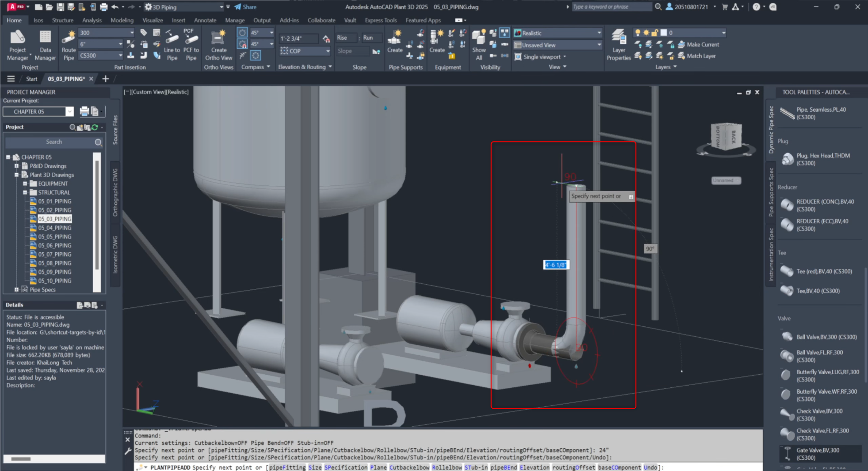This screenshot has height=471, width=868.
Task: Select the Gate Valve,BV,300 palette tool
Action: pos(821,454)
